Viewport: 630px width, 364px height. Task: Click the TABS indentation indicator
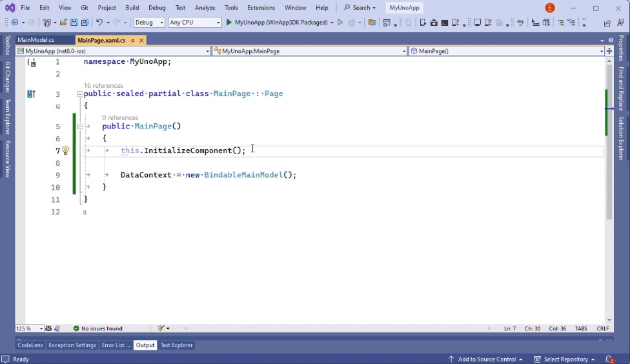(581, 329)
